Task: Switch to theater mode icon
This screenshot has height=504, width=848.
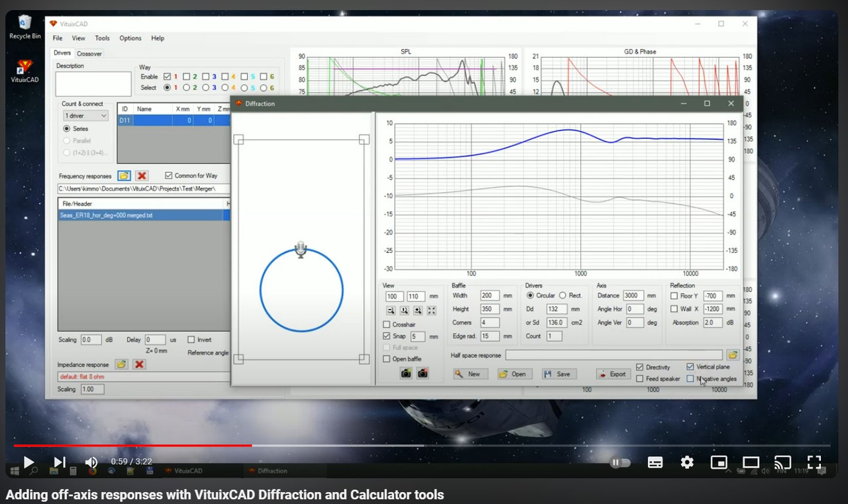Action: point(751,462)
